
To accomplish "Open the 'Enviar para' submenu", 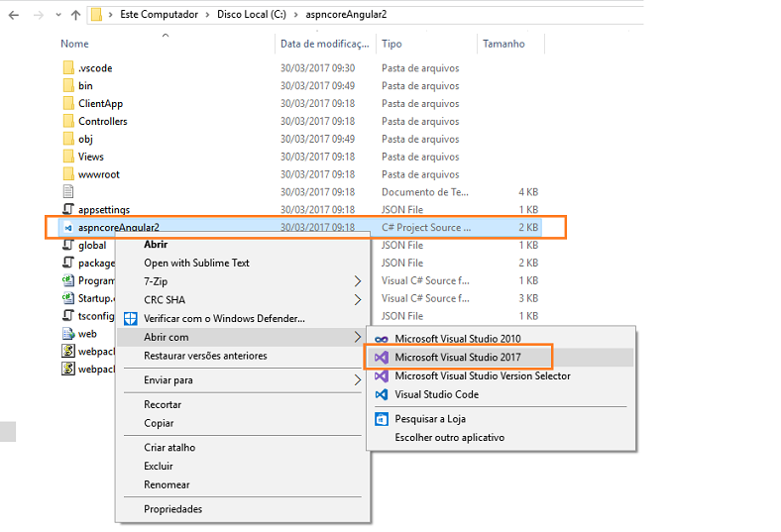I will click(243, 379).
